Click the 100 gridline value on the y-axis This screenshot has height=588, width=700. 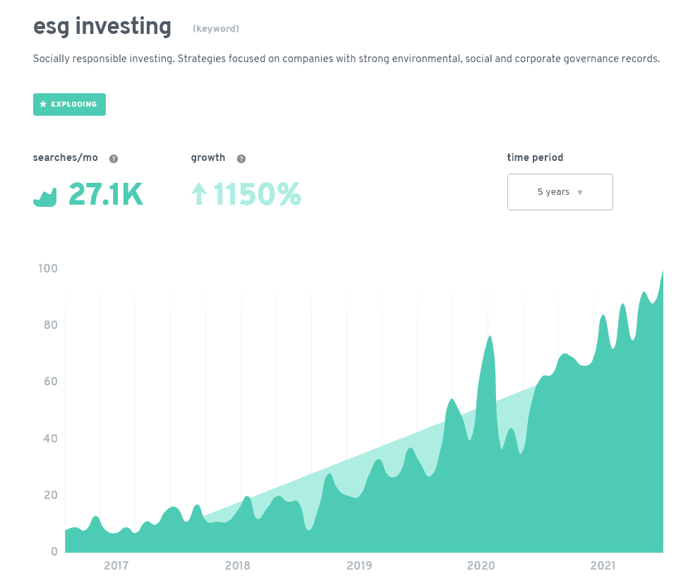(x=47, y=268)
